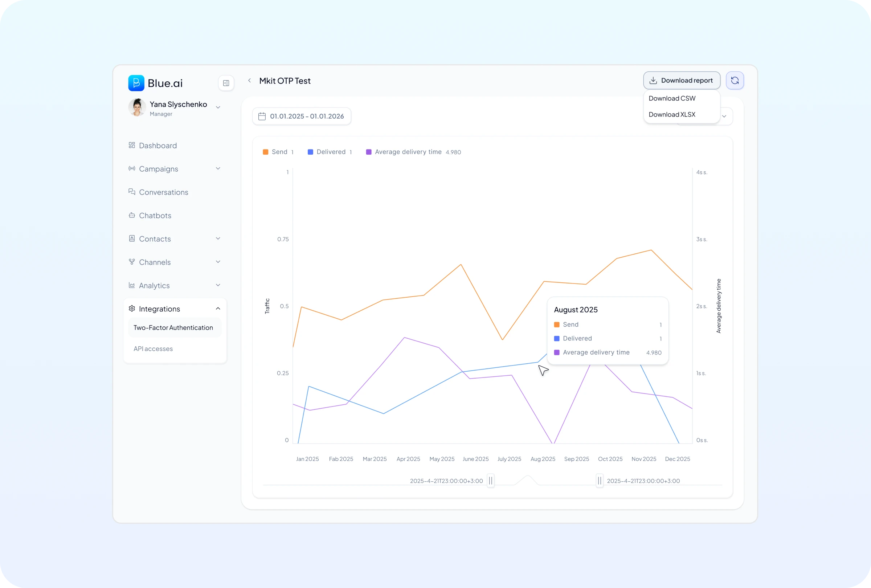Select Download CSW menu option
The image size is (871, 588).
pyautogui.click(x=672, y=98)
